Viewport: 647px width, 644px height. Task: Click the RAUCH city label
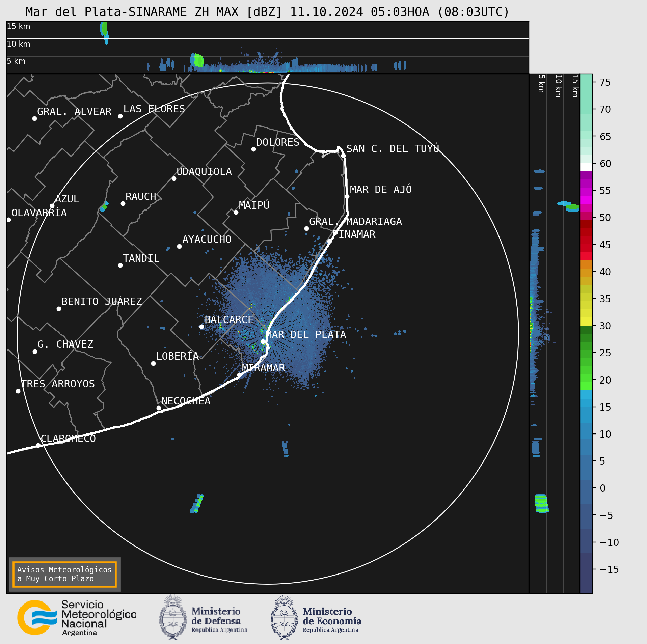141,197
